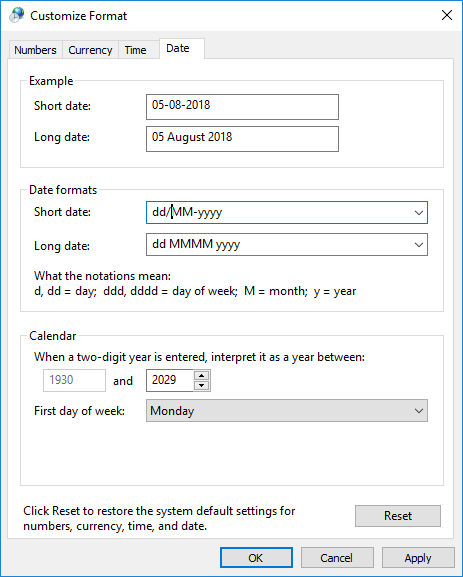Expand the Long date format dropdown
This screenshot has width=463, height=577.
(x=418, y=244)
